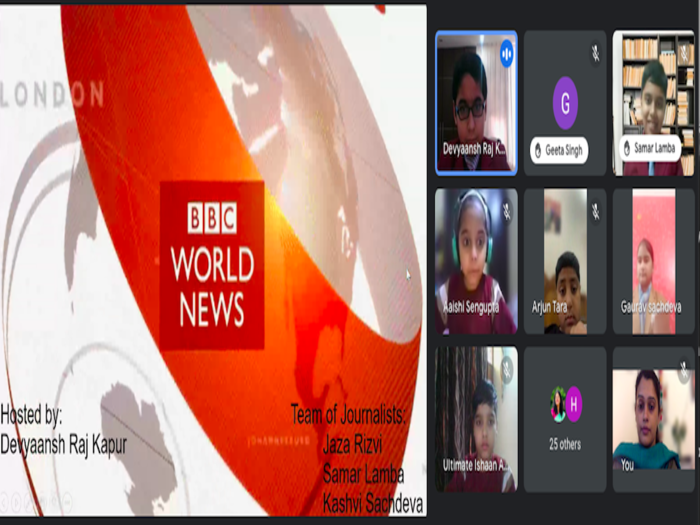700x525 pixels.
Task: Click the muted mic icon on Arjun Tara's tile
Action: pyautogui.click(x=595, y=212)
